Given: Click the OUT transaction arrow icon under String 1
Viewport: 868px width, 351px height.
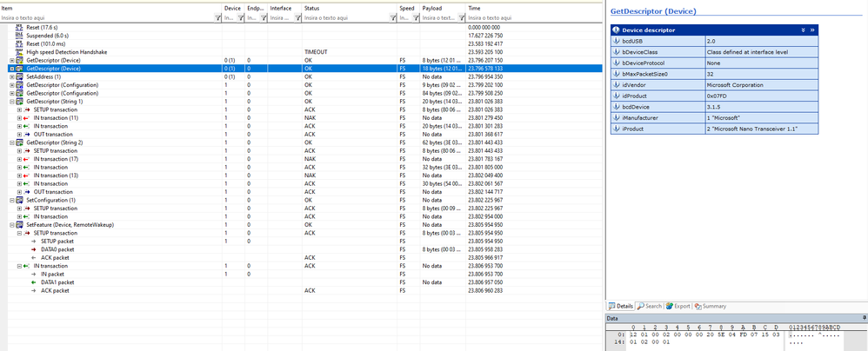Looking at the screenshot, I should (x=27, y=135).
